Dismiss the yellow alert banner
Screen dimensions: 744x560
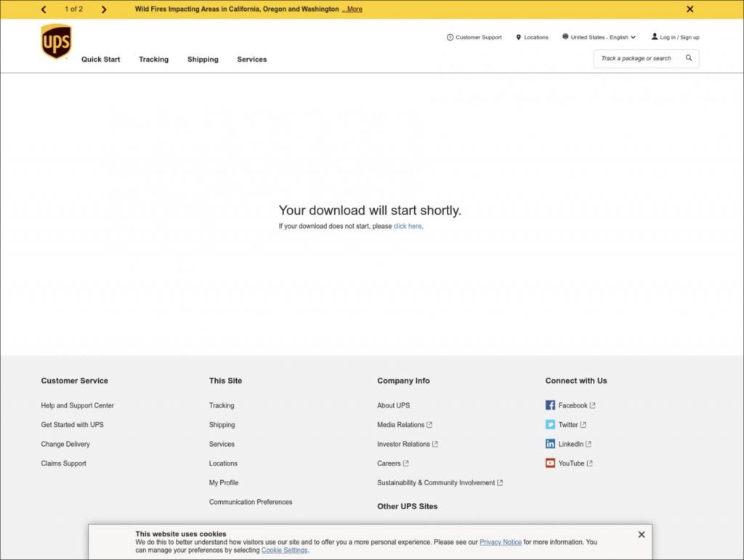coord(690,9)
